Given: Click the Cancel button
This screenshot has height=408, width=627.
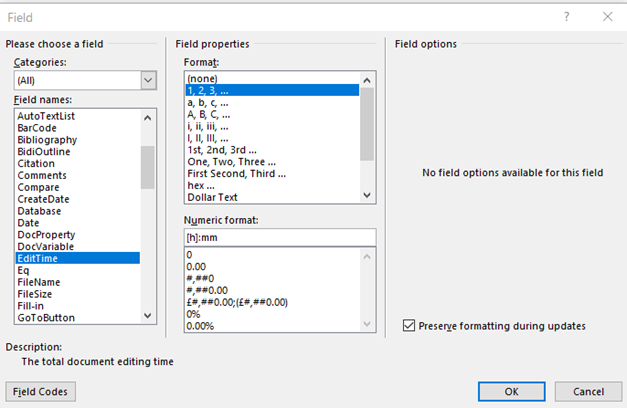Looking at the screenshot, I should point(588,391).
